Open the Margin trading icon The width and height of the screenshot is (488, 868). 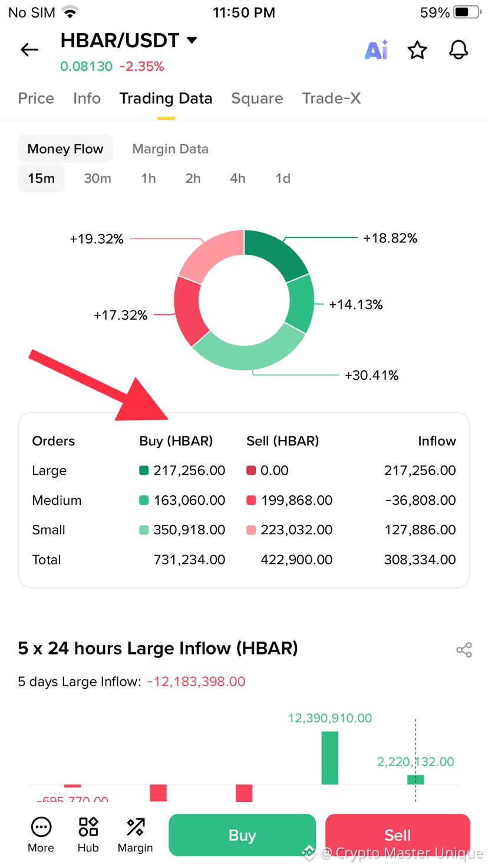(x=135, y=835)
